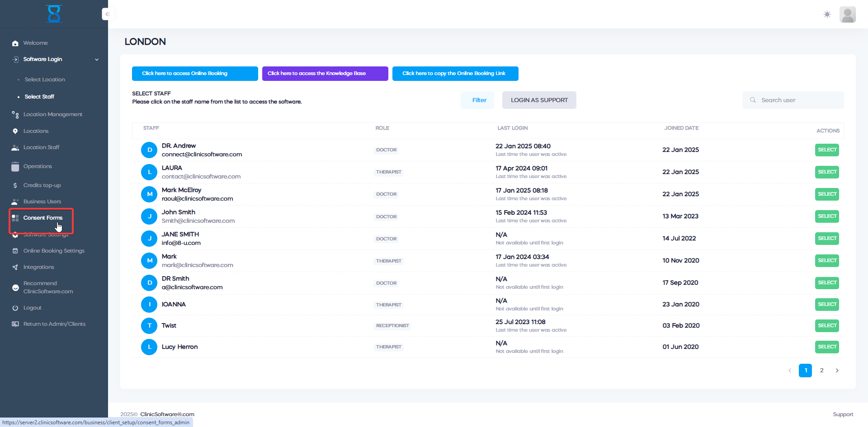Click the Integrations paper-plane icon

point(15,267)
